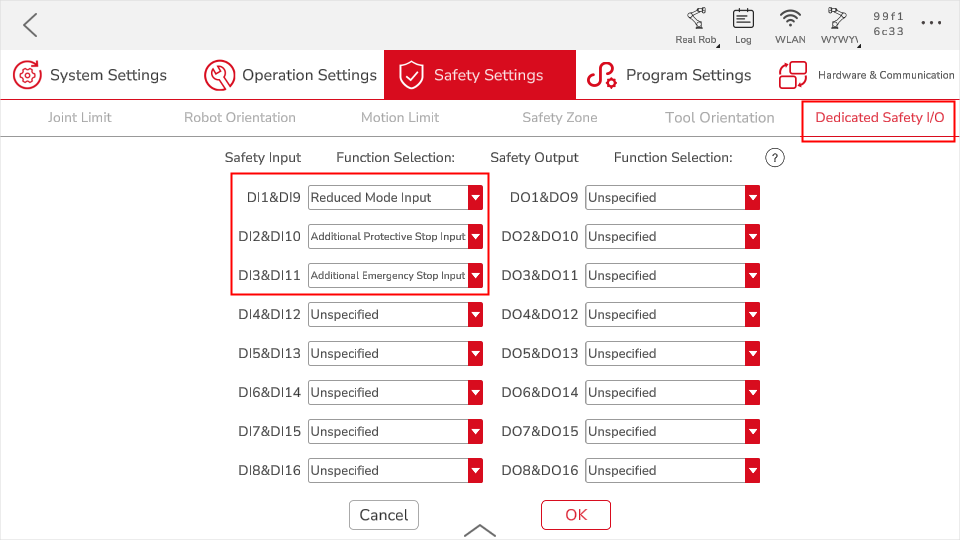Open DI4&DI12 dropdown arrow
This screenshot has width=960, height=540.
pos(475,315)
